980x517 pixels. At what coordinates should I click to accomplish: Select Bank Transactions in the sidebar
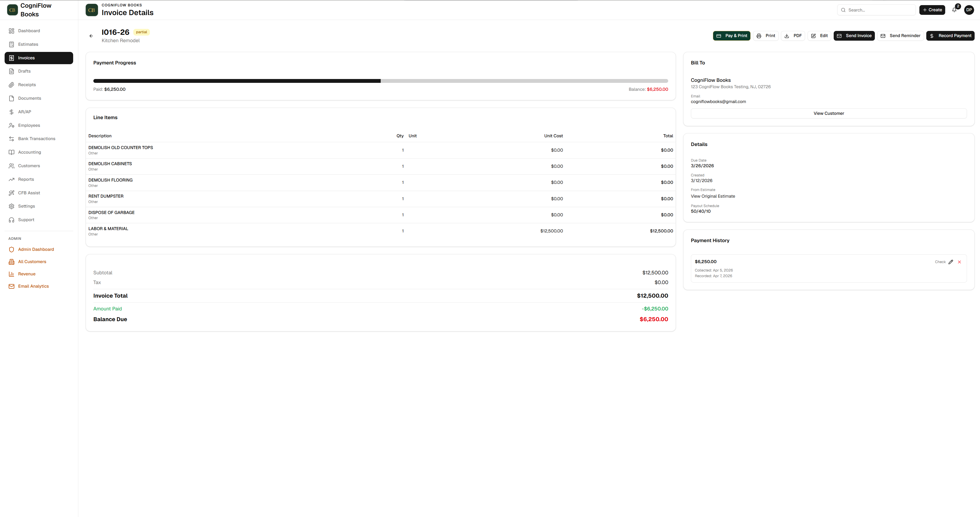coord(37,138)
